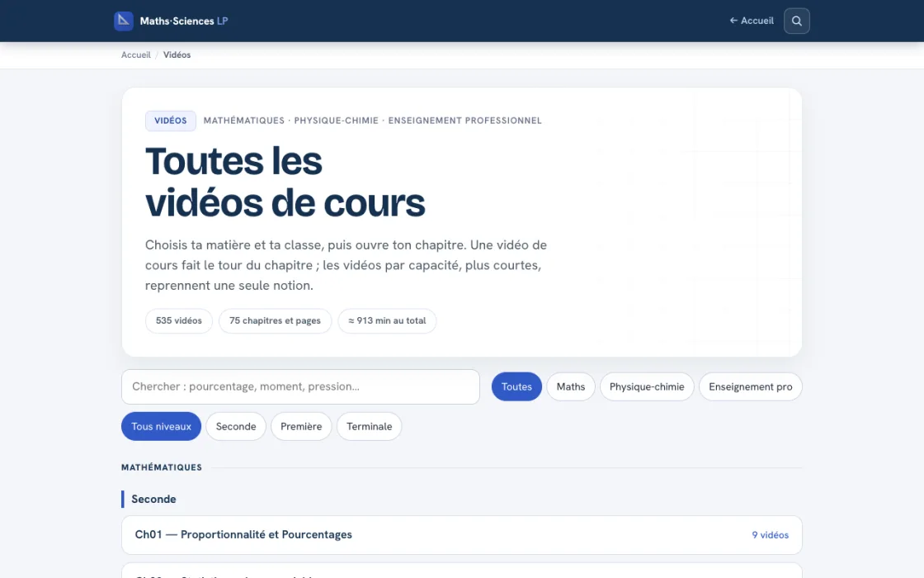
Task: Click the Toutes les vidéos de cours title
Action: pyautogui.click(x=285, y=182)
